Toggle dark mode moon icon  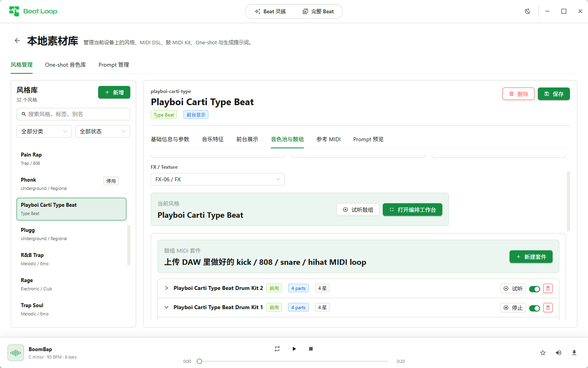(528, 11)
